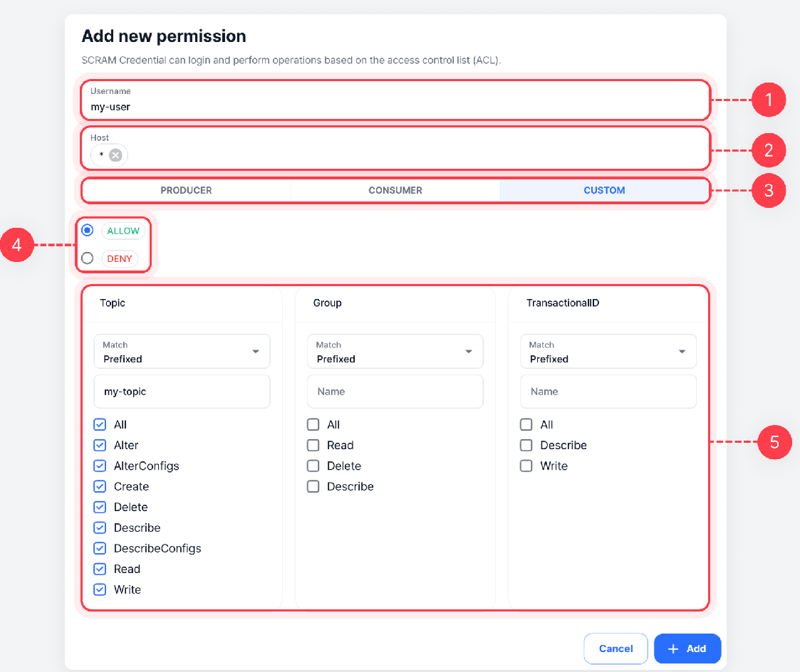This screenshot has width=800, height=672.
Task: Open the TransactionalID Match dropdown
Action: 608,352
